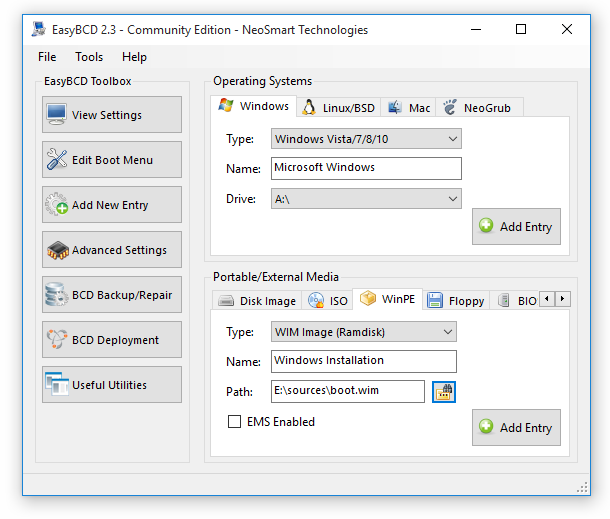This screenshot has height=519, width=610.
Task: Switch to the Floppy tab
Action: [456, 301]
